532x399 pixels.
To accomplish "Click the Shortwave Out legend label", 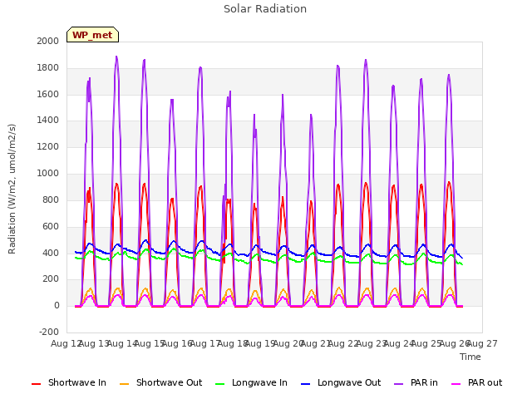I will pyautogui.click(x=169, y=382).
